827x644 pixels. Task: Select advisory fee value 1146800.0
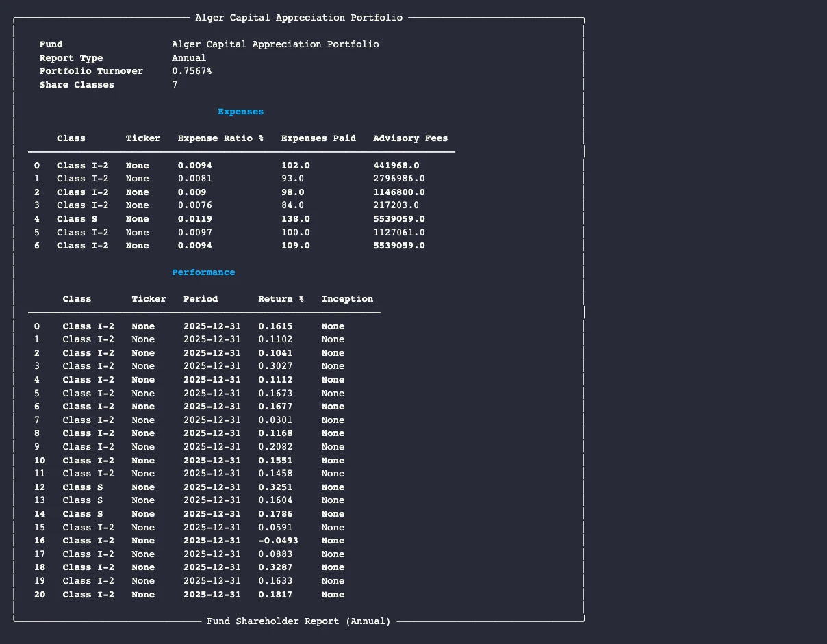(x=398, y=192)
